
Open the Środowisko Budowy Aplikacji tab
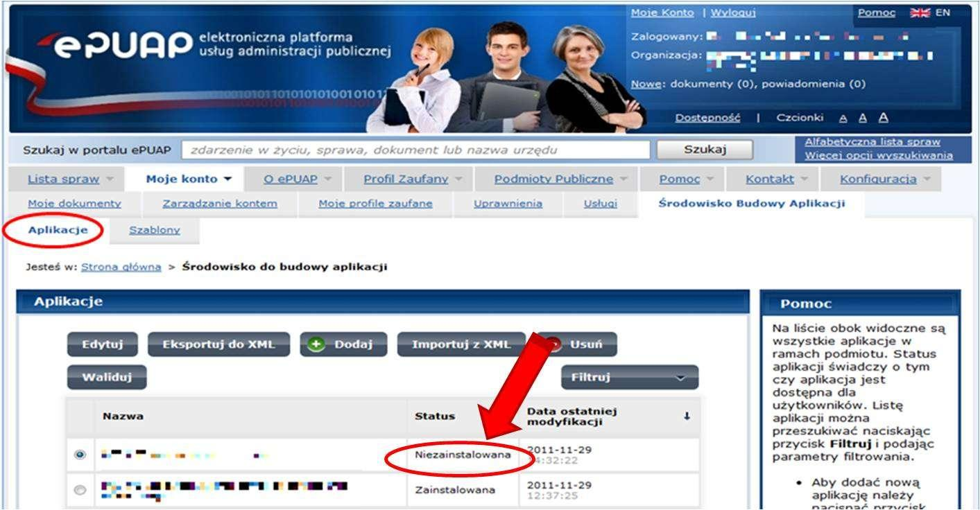752,204
